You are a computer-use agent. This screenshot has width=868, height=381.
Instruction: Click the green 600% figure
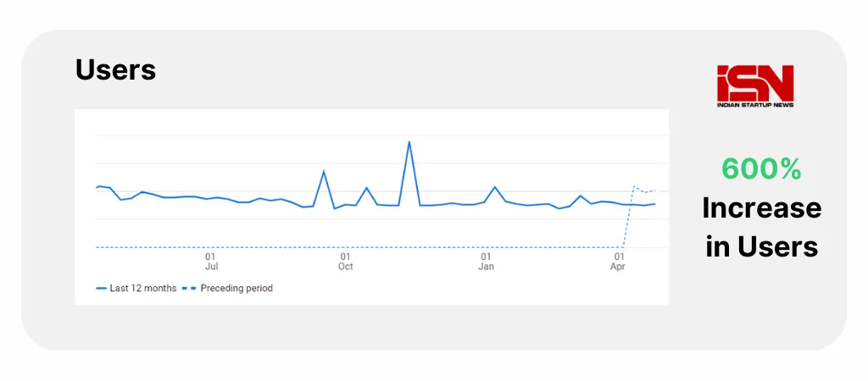[761, 169]
